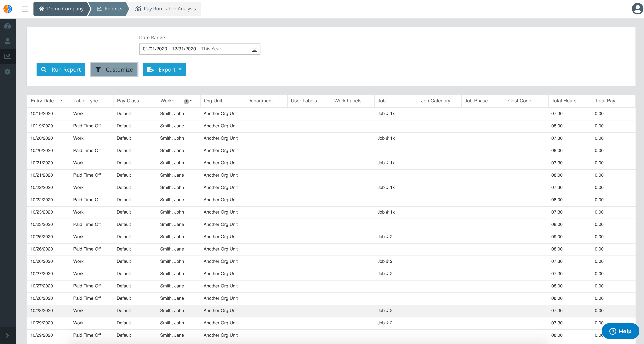Click Paid Time Off in the 10/28/2020 row
The height and width of the screenshot is (344, 644).
pos(87,298)
